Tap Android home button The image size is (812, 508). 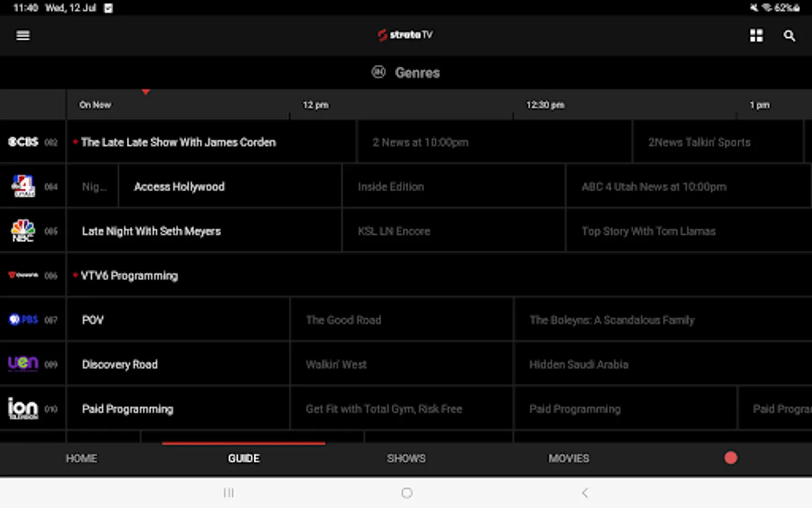click(407, 493)
